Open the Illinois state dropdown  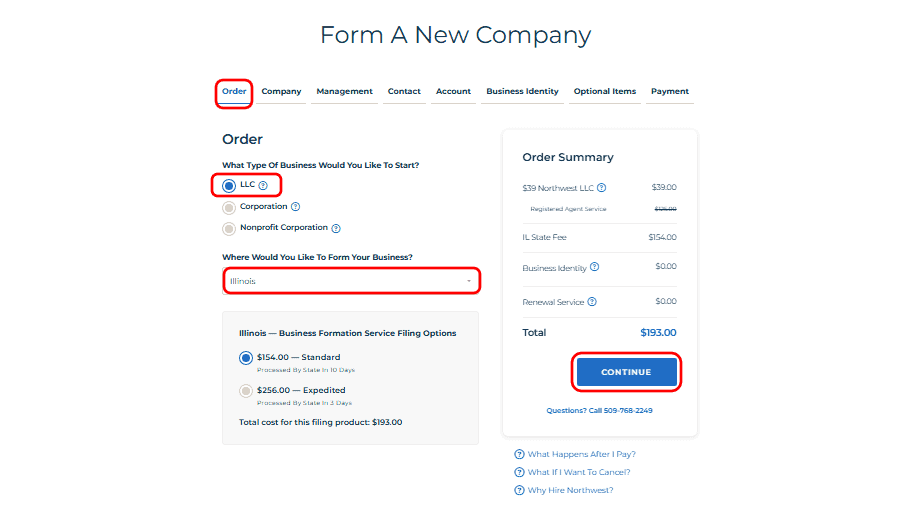tap(351, 281)
